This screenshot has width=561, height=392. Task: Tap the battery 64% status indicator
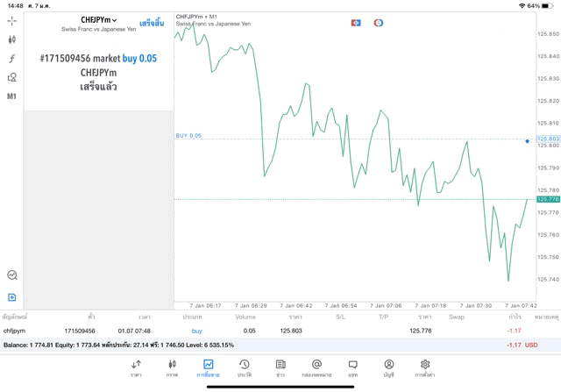tap(540, 6)
